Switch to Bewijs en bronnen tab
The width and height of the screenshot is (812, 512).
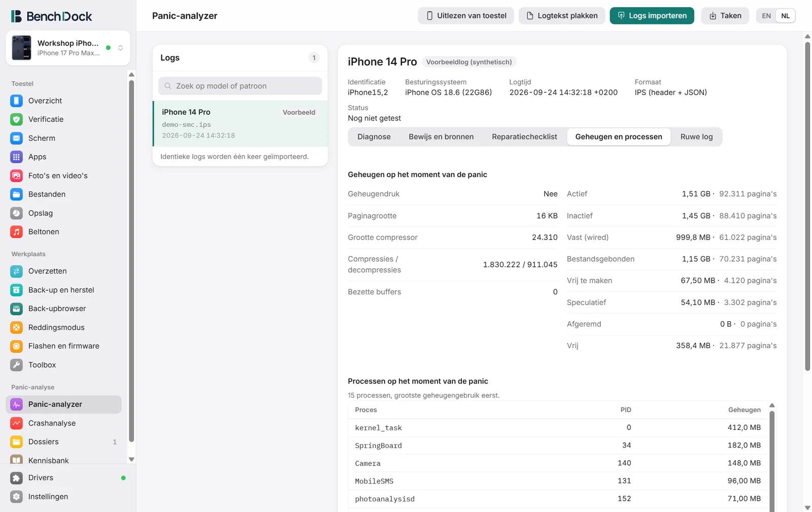click(441, 137)
